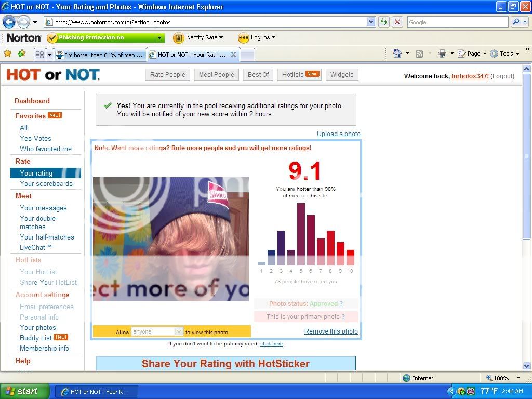
Task: Open the Norton Log-ins icon
Action: coord(243,37)
